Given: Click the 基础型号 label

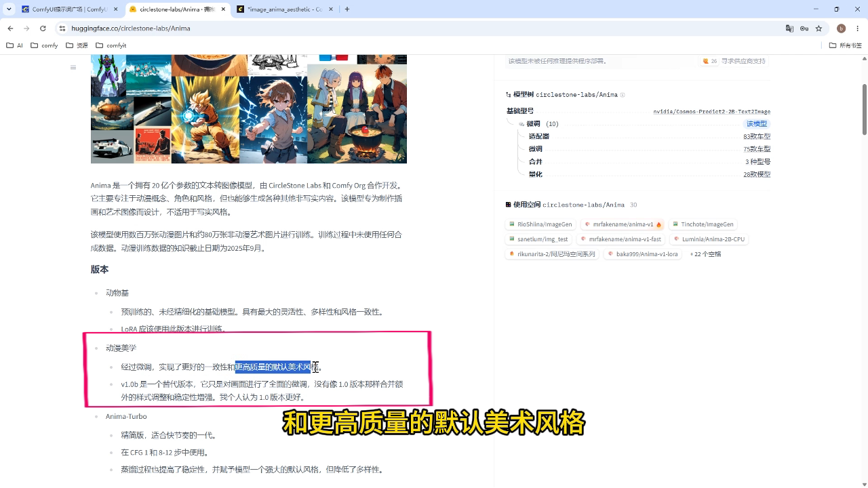Looking at the screenshot, I should (x=520, y=111).
